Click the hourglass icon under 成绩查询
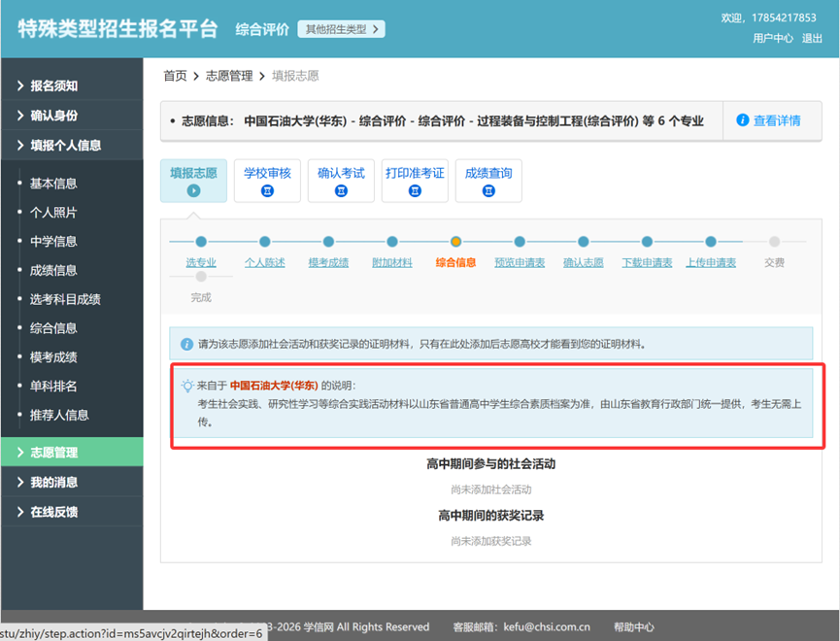This screenshot has height=641, width=840. tap(488, 190)
